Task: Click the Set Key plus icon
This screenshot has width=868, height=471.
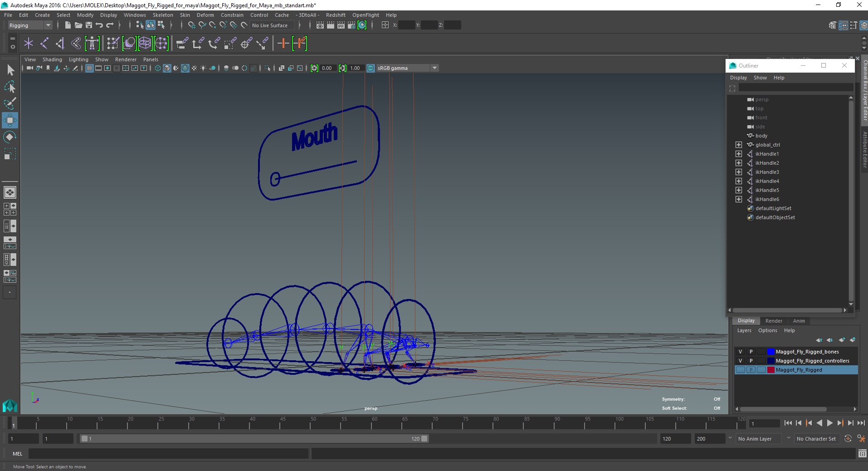Action: tap(283, 44)
